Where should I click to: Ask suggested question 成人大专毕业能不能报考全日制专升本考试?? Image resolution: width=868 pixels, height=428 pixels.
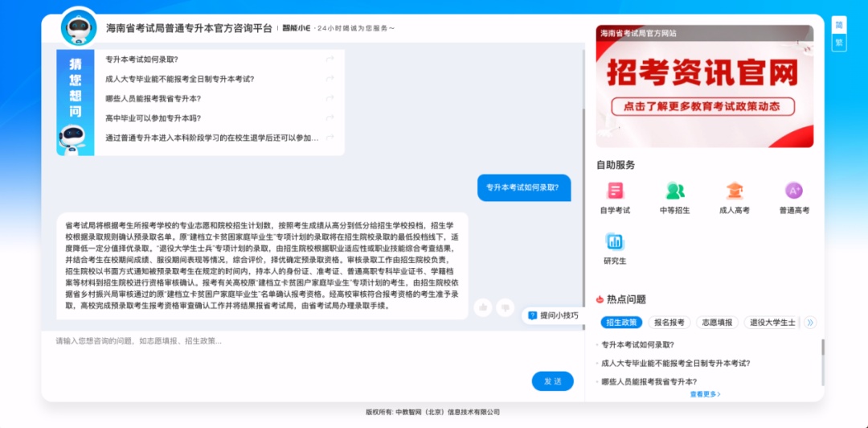click(180, 79)
